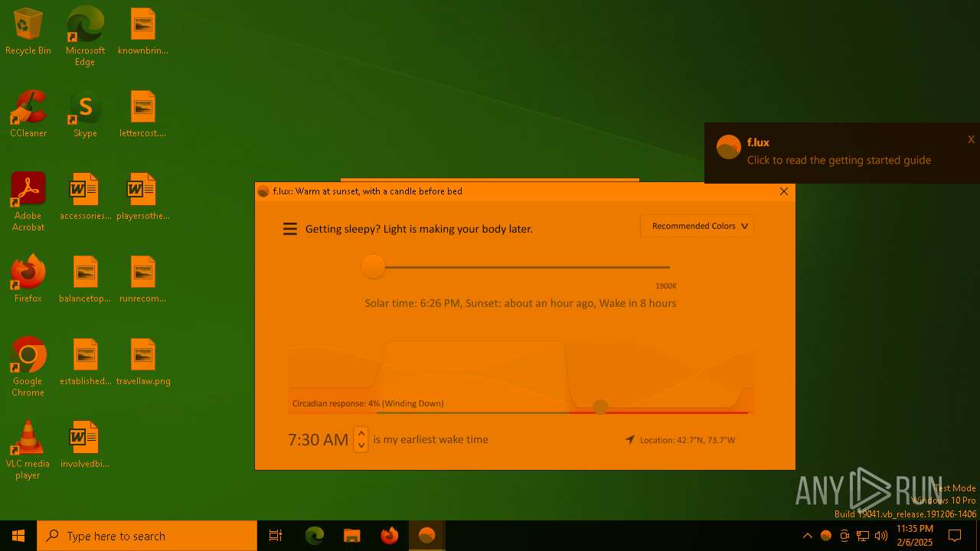
Task: Select the involvedbi... Word document
Action: click(85, 445)
